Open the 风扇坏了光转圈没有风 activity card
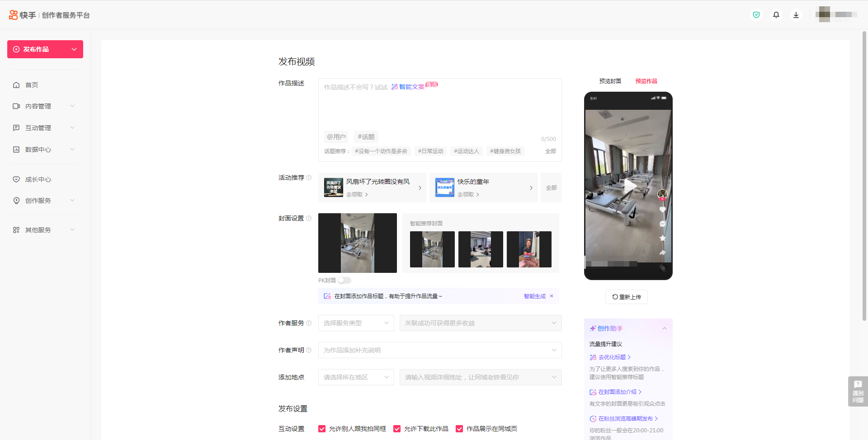Viewport: 868px width, 440px height. (373, 187)
